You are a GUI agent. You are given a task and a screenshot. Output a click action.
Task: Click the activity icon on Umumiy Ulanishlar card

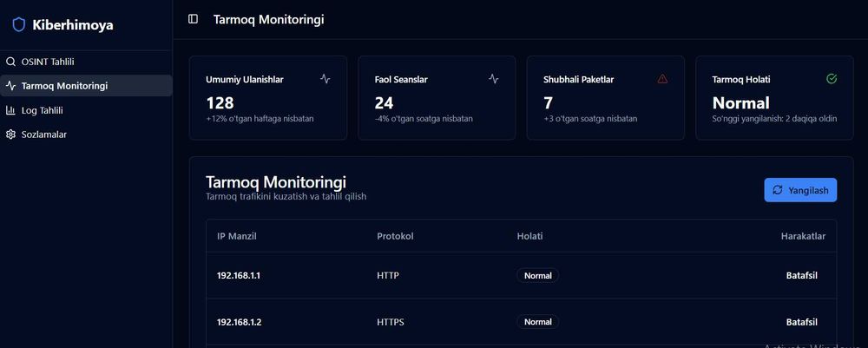(325, 79)
